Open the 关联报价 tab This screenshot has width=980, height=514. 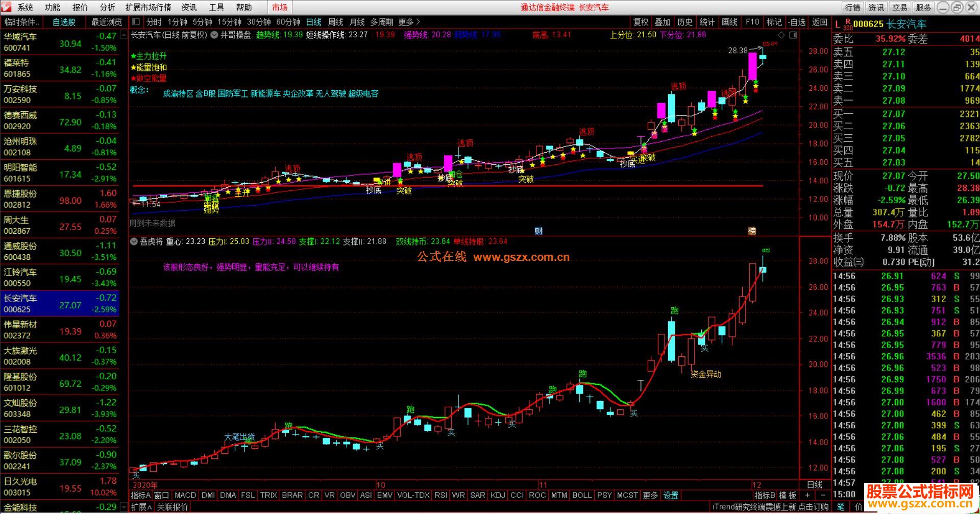click(173, 507)
